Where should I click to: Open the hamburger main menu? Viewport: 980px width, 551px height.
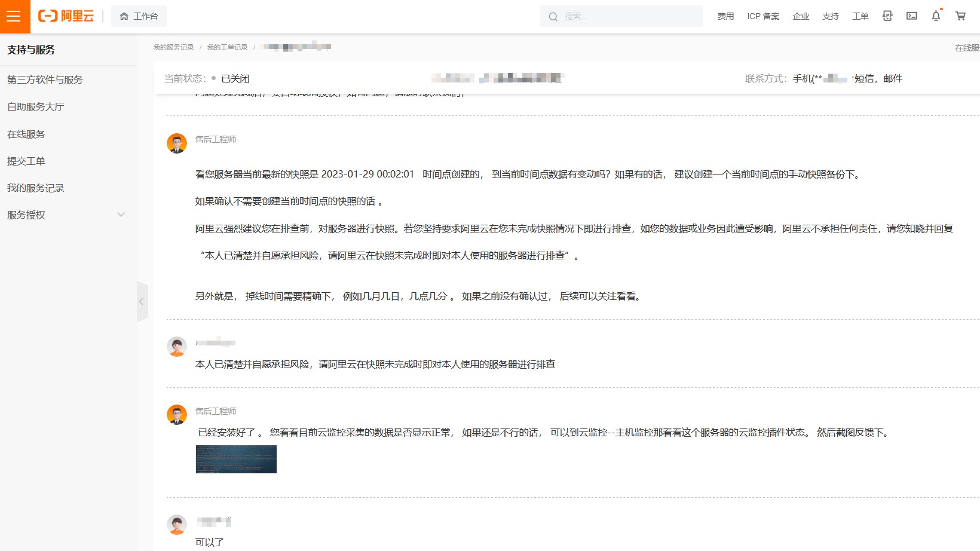pos(14,16)
